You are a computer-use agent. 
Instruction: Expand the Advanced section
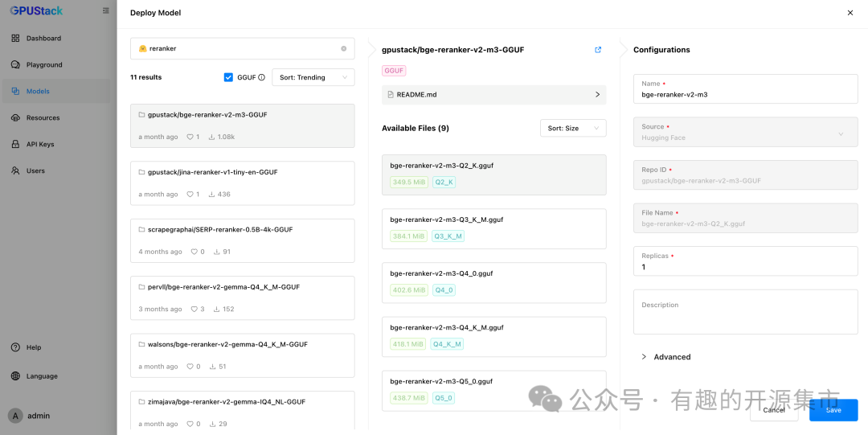coord(666,357)
